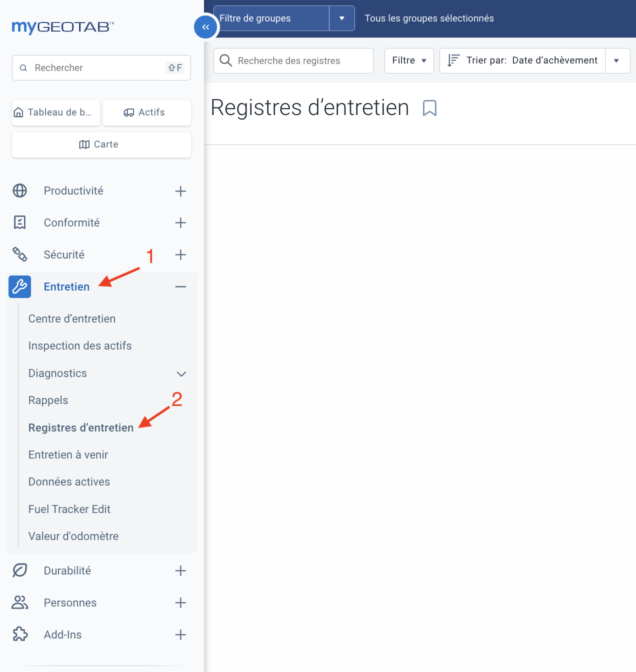Click the sidebar search magnifier icon

point(23,68)
